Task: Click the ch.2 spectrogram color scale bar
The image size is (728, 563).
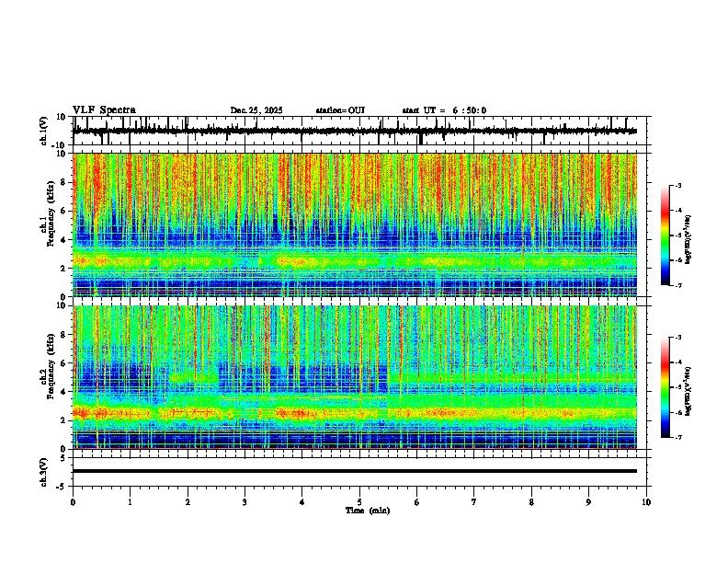Action: 665,387
